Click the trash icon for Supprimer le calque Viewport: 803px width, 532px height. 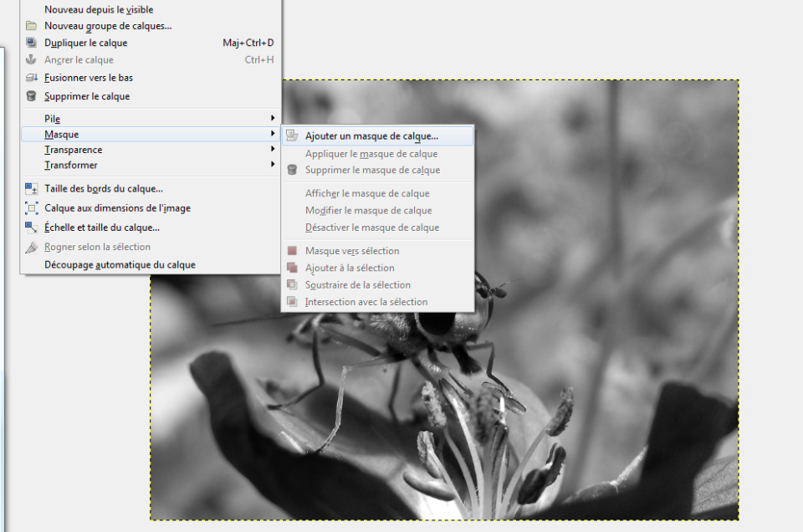point(31,95)
